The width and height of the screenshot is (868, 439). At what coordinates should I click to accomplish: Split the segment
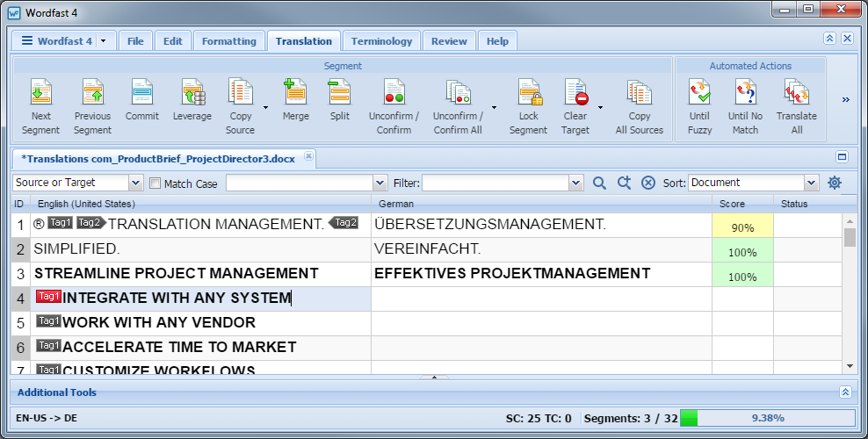[x=339, y=100]
